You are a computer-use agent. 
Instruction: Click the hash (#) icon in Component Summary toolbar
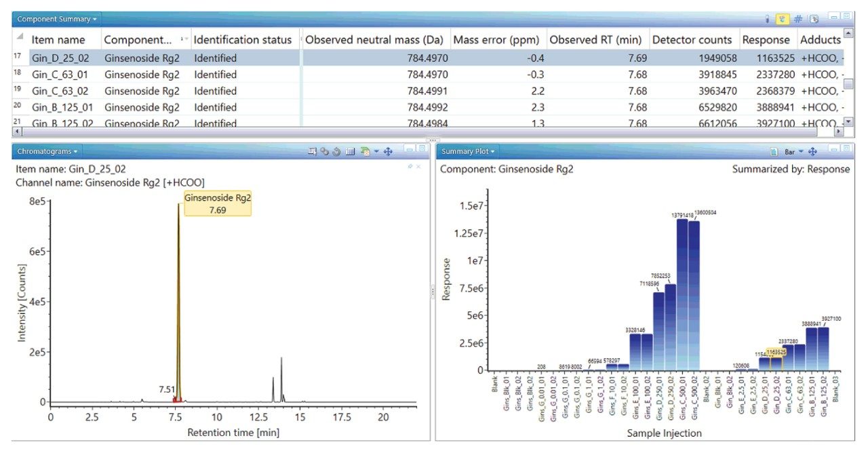(798, 19)
